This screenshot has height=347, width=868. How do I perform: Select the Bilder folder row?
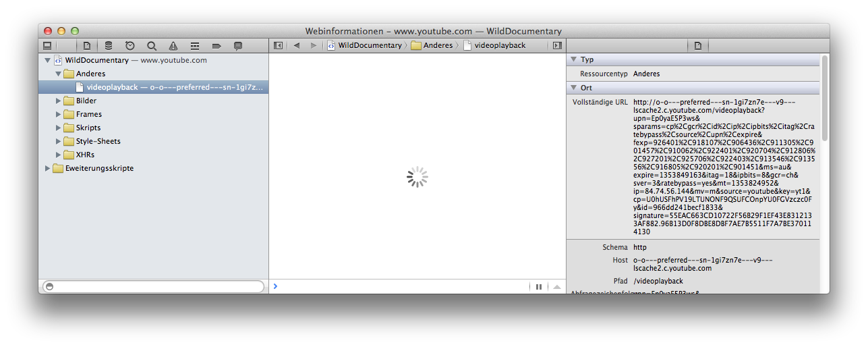point(153,101)
